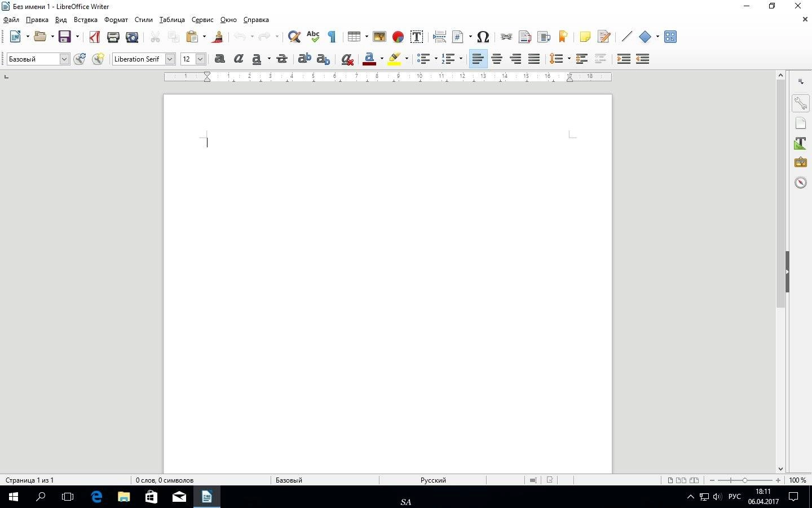Run the spelling check (Abc icon)
Image resolution: width=812 pixels, height=508 pixels.
313,37
